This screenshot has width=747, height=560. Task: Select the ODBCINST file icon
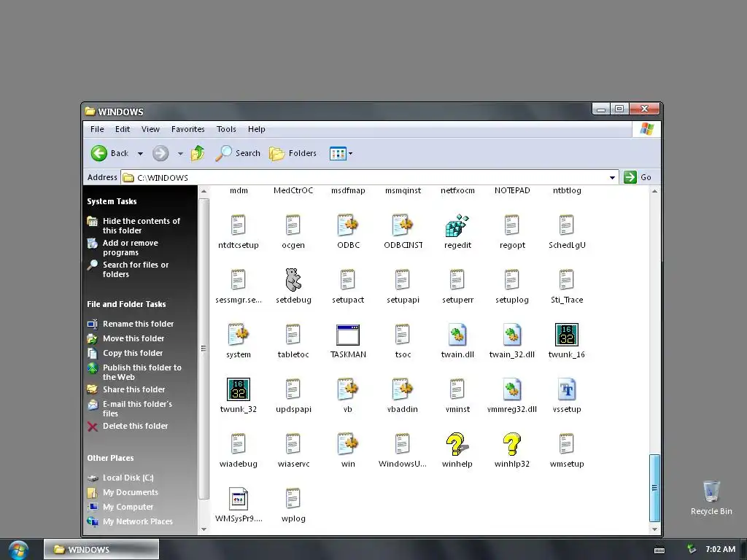click(403, 225)
